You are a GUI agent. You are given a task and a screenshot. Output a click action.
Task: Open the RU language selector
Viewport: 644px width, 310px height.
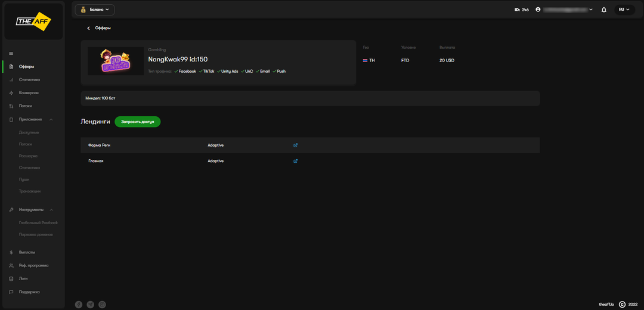624,10
